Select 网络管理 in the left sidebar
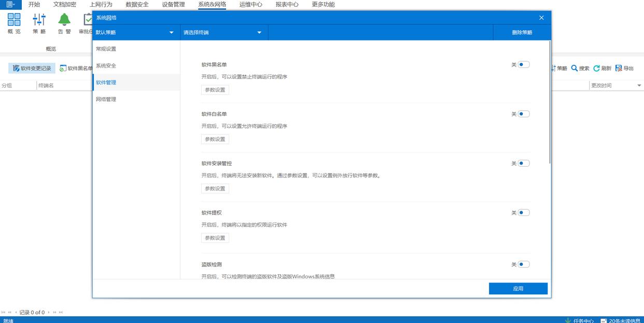Image resolution: width=644 pixels, height=323 pixels. [x=106, y=99]
